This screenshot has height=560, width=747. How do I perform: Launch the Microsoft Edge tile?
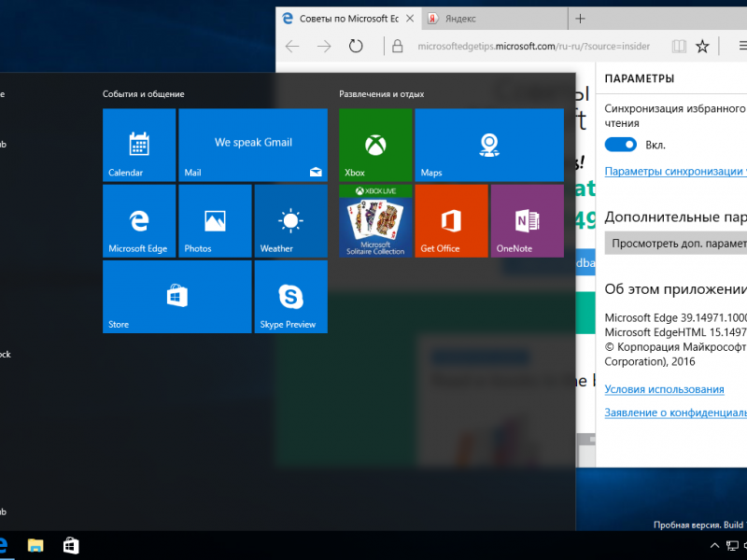coord(139,221)
